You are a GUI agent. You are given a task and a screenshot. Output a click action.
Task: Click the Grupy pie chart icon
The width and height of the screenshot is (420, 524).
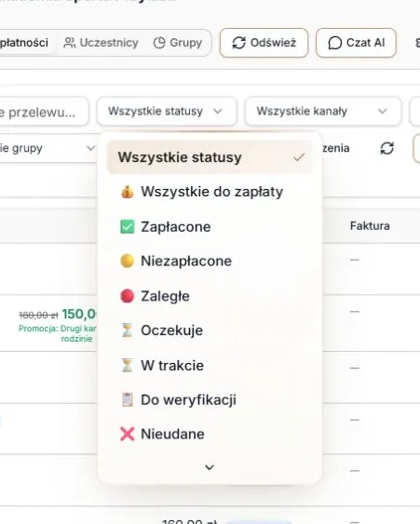(x=159, y=43)
